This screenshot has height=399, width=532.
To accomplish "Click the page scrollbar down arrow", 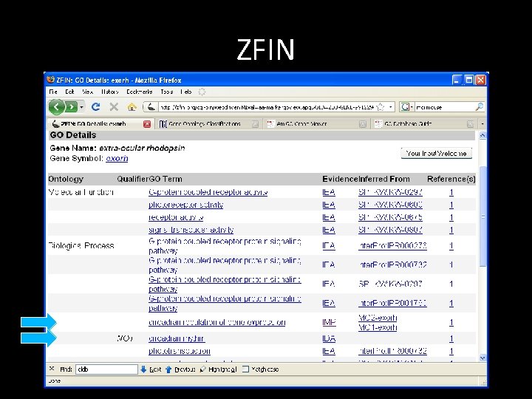I will click(x=482, y=358).
